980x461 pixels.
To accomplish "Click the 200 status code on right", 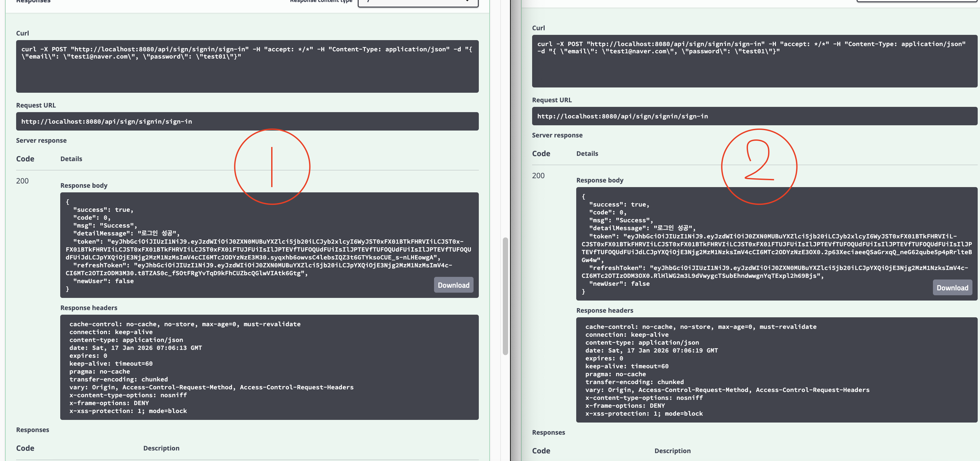I will click(538, 176).
